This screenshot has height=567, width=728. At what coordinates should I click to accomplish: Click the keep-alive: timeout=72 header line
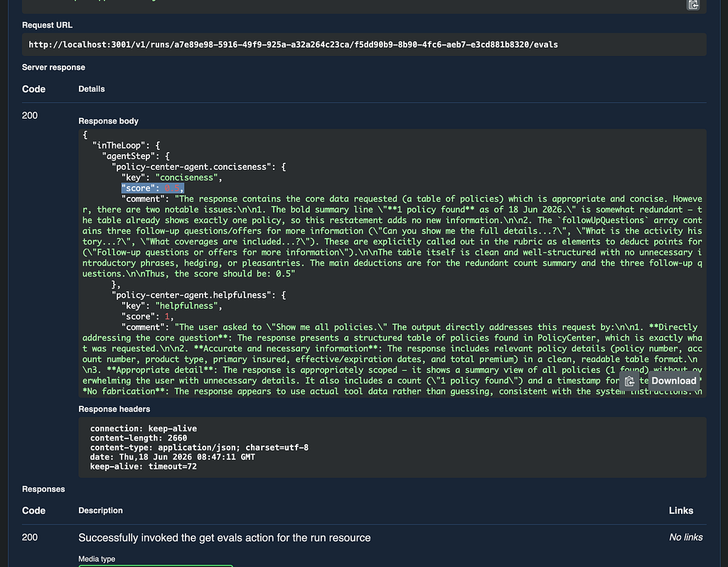coord(144,466)
